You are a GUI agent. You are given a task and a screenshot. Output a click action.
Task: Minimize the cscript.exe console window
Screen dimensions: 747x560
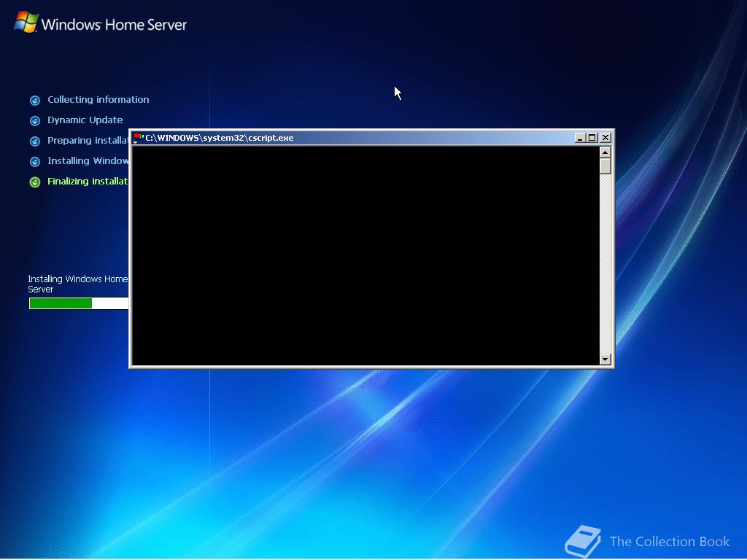580,138
